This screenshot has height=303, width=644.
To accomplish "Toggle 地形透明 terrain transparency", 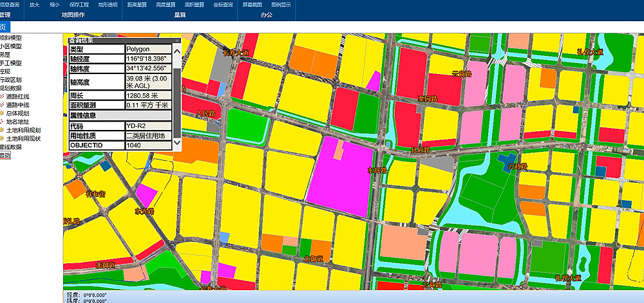I will [x=108, y=5].
